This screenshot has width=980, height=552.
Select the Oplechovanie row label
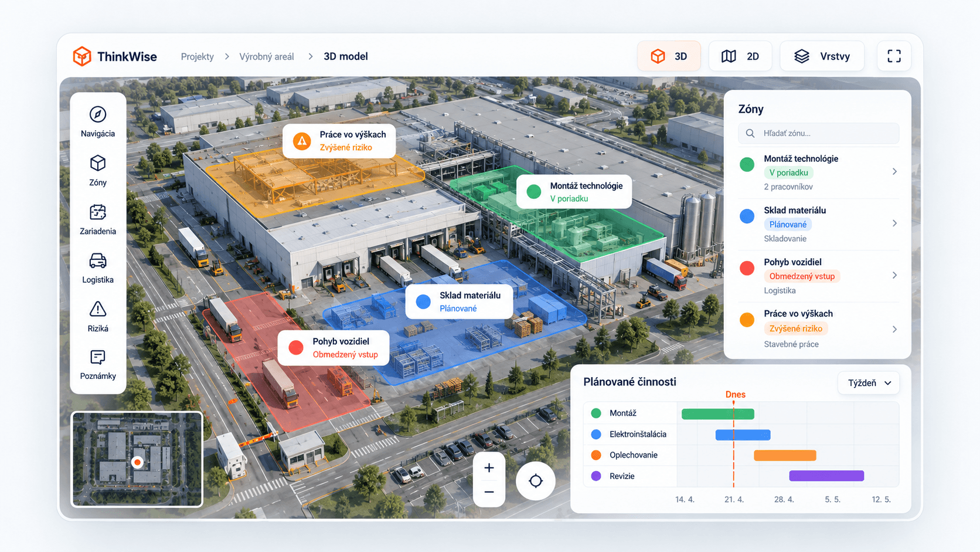coord(633,455)
